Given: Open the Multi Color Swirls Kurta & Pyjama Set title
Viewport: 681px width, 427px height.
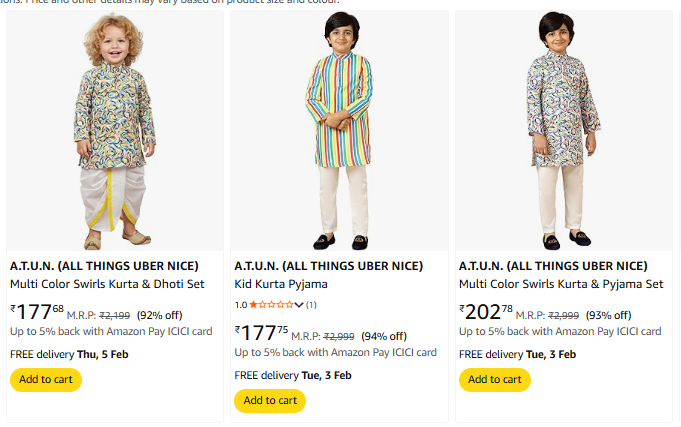Looking at the screenshot, I should coord(561,284).
